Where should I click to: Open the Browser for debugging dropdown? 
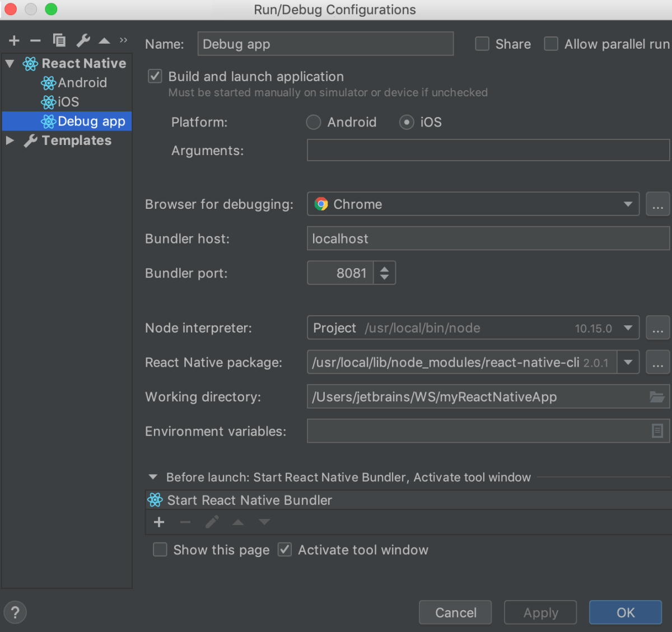628,204
